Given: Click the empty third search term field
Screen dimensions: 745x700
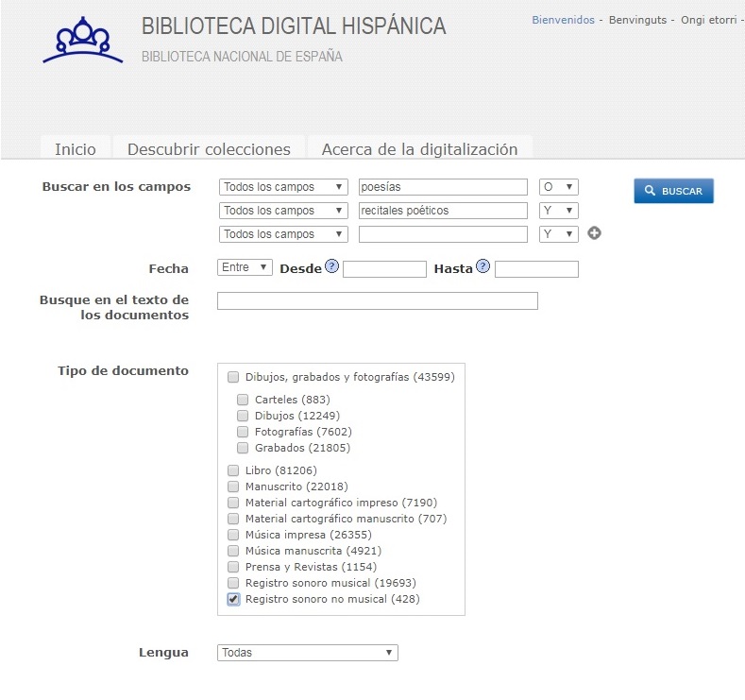Looking at the screenshot, I should [x=443, y=234].
